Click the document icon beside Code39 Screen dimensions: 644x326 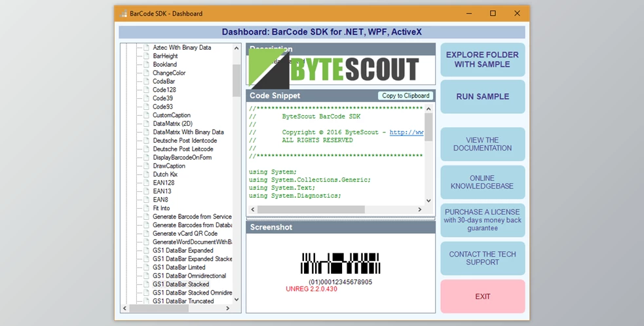pos(146,98)
